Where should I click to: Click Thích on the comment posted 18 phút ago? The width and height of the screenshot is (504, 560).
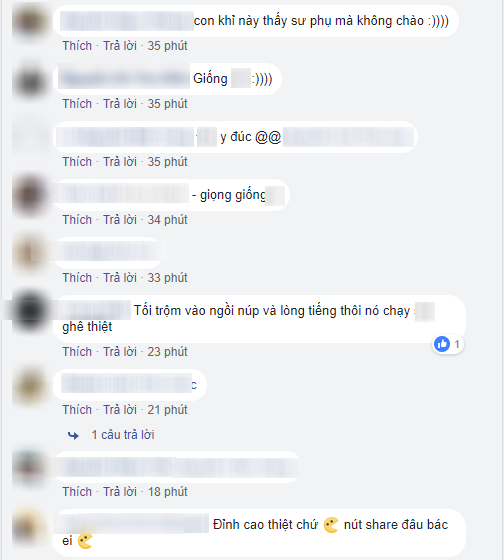point(77,492)
